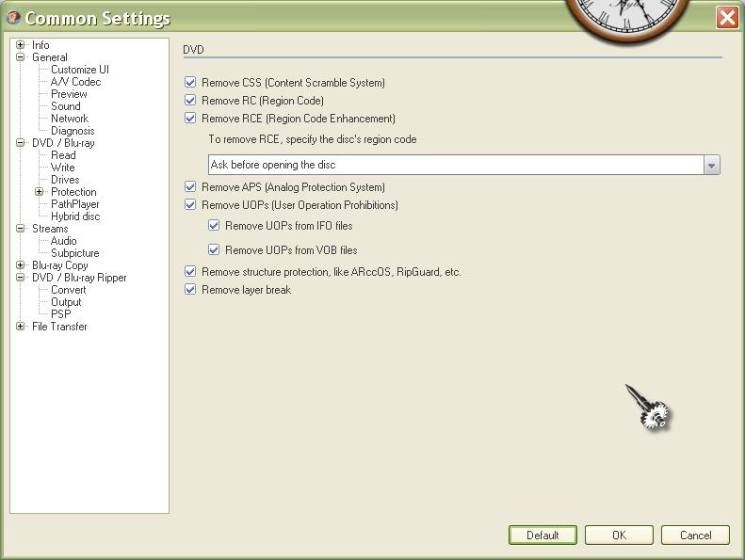Toggle Remove UOPs from IFO files
Image resolution: width=745 pixels, height=560 pixels.
click(215, 226)
